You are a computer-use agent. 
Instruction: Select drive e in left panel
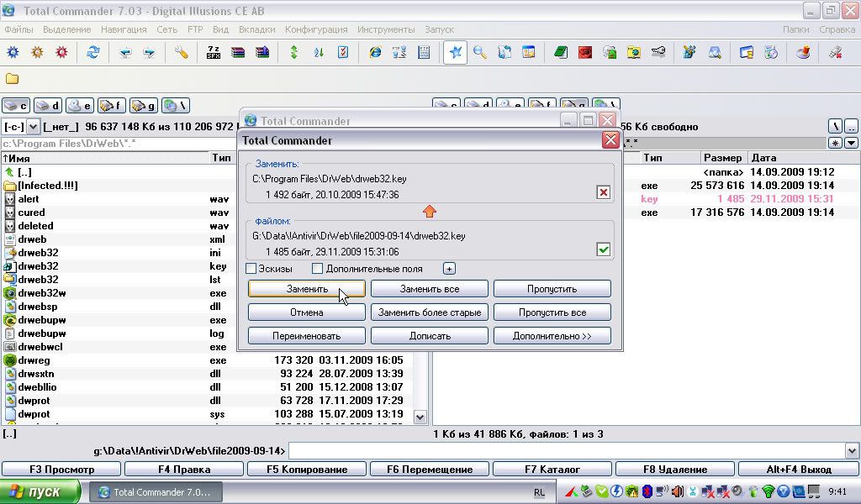80,106
